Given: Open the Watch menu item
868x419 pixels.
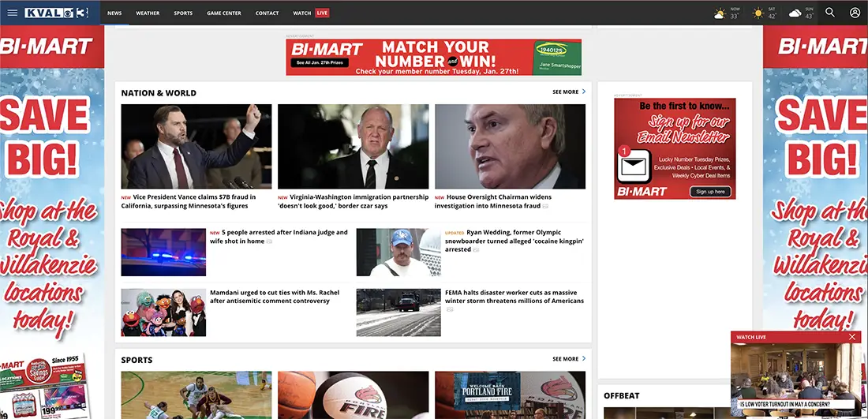Looking at the screenshot, I should tap(301, 13).
